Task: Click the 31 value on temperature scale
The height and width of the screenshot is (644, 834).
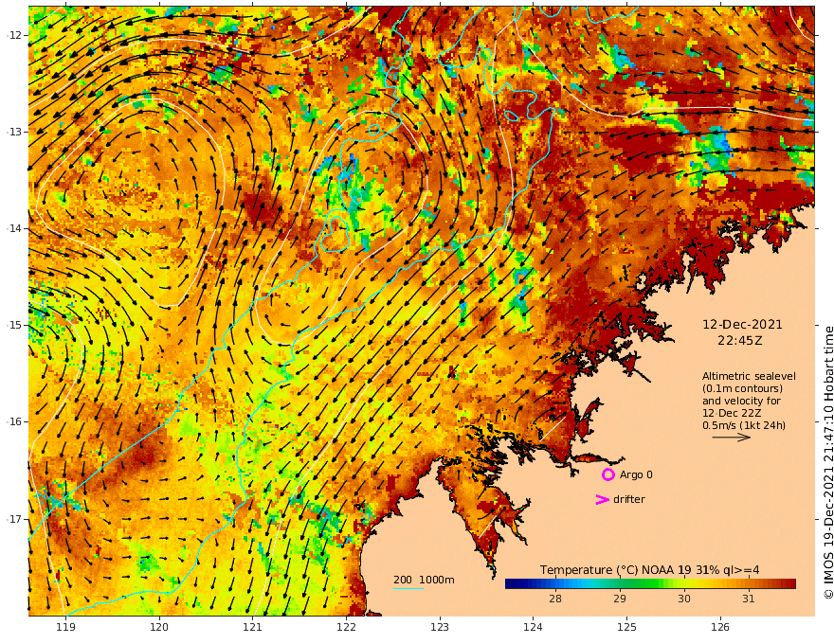Action: 749,599
